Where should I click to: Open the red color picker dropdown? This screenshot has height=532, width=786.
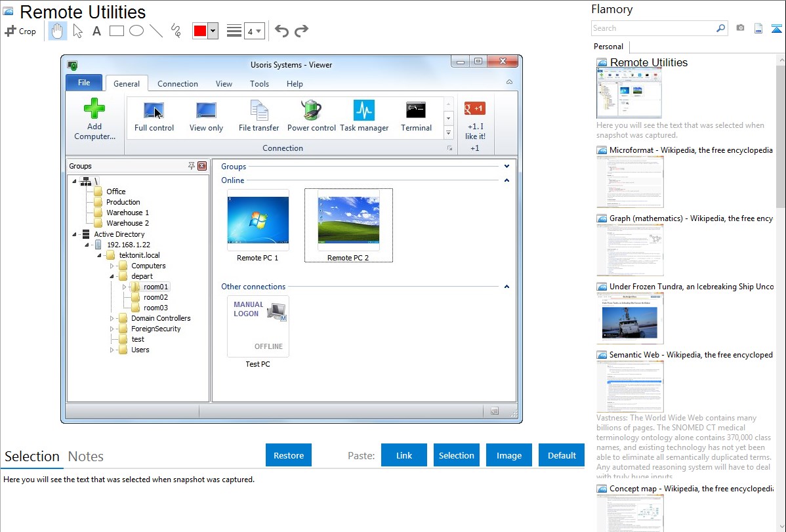pos(213,31)
